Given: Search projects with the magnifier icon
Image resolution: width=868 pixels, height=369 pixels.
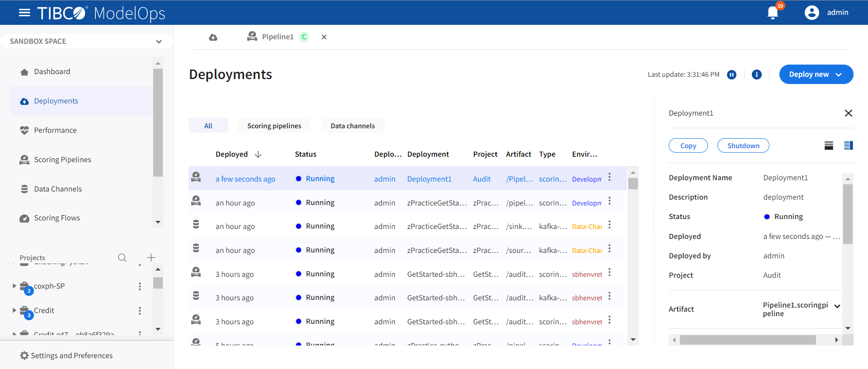Looking at the screenshot, I should tap(122, 257).
